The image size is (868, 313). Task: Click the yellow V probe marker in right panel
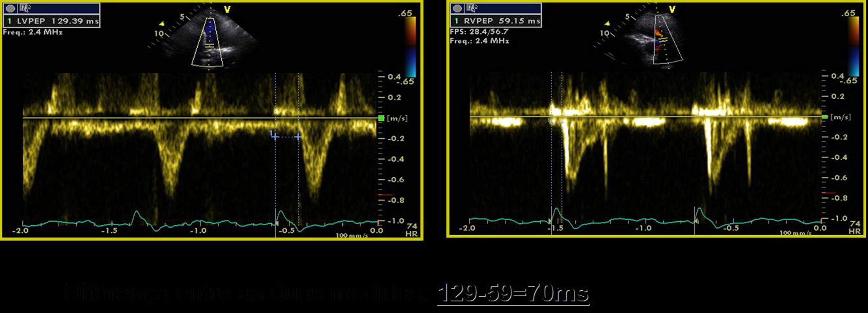coord(672,9)
